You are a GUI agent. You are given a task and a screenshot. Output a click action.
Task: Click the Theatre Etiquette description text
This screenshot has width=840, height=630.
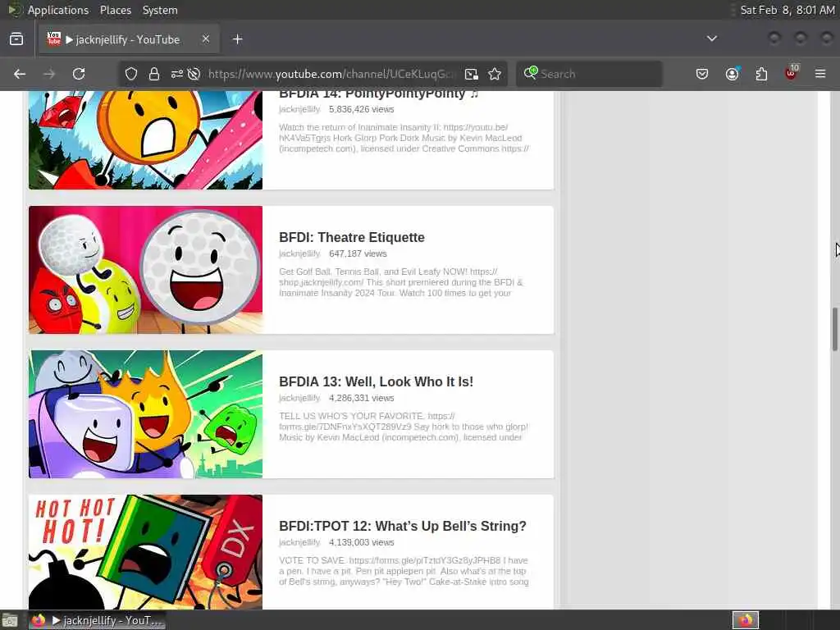tap(400, 282)
